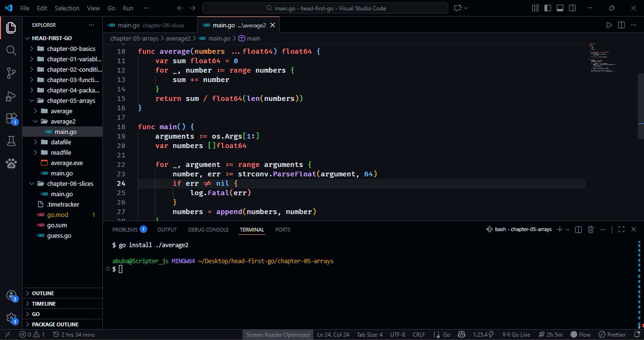Open editor More Actions ellipsis
This screenshot has height=340, width=644.
634,25
